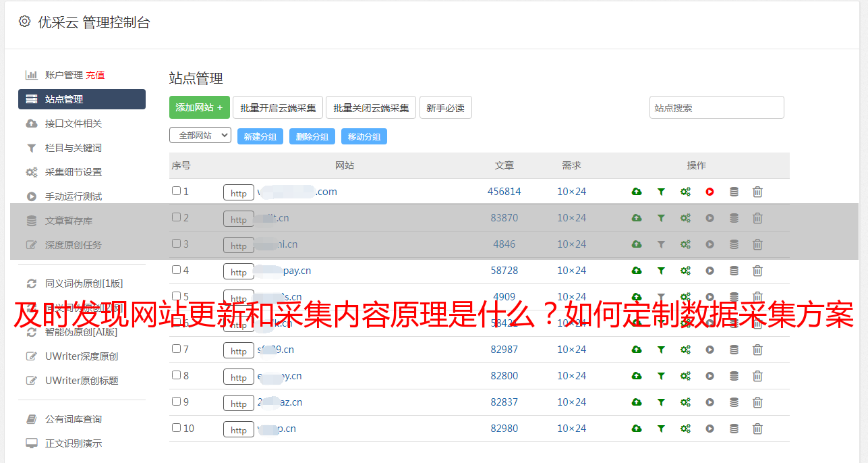The height and width of the screenshot is (463, 868).
Task: Click the trash icon in row 4
Action: coord(757,271)
